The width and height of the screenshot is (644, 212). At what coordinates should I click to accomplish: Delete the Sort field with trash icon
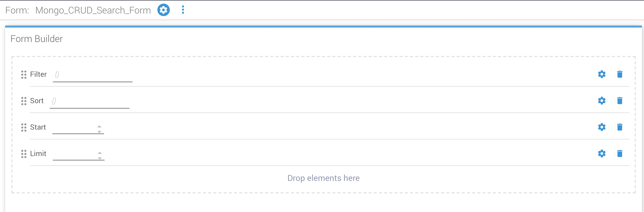tap(620, 101)
